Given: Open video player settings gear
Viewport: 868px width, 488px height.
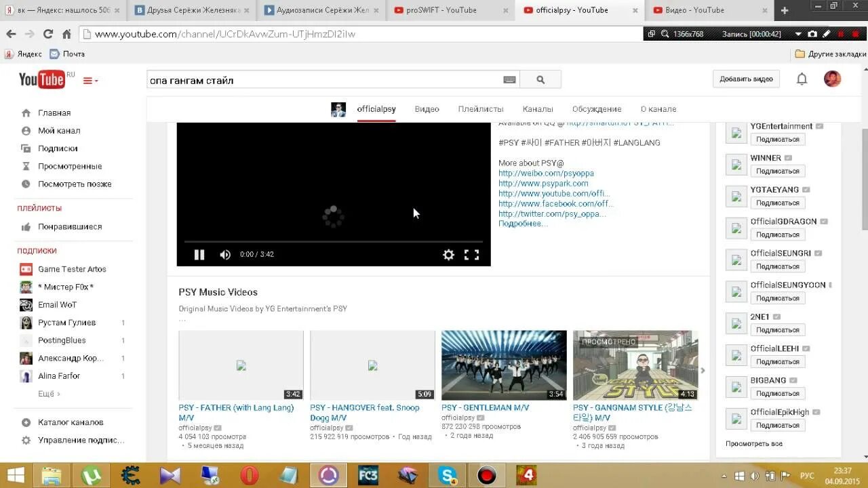Looking at the screenshot, I should (448, 255).
